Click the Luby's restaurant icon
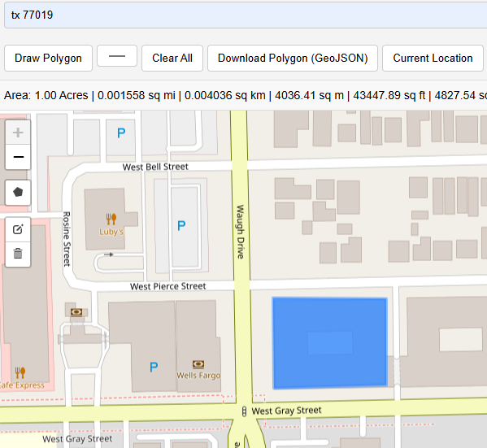 (111, 219)
